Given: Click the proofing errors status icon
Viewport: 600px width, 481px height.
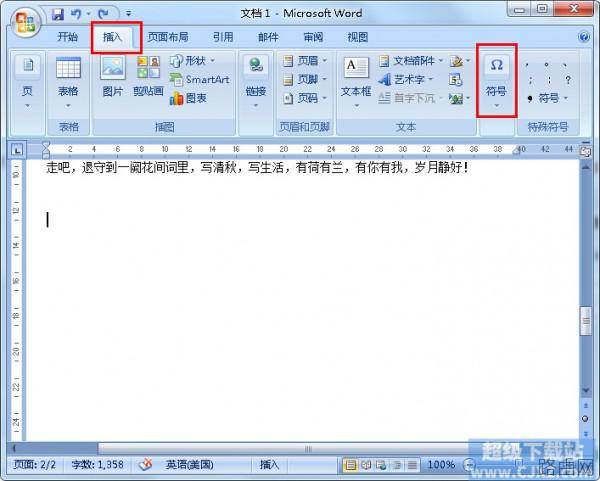Looking at the screenshot, I should pyautogui.click(x=145, y=465).
